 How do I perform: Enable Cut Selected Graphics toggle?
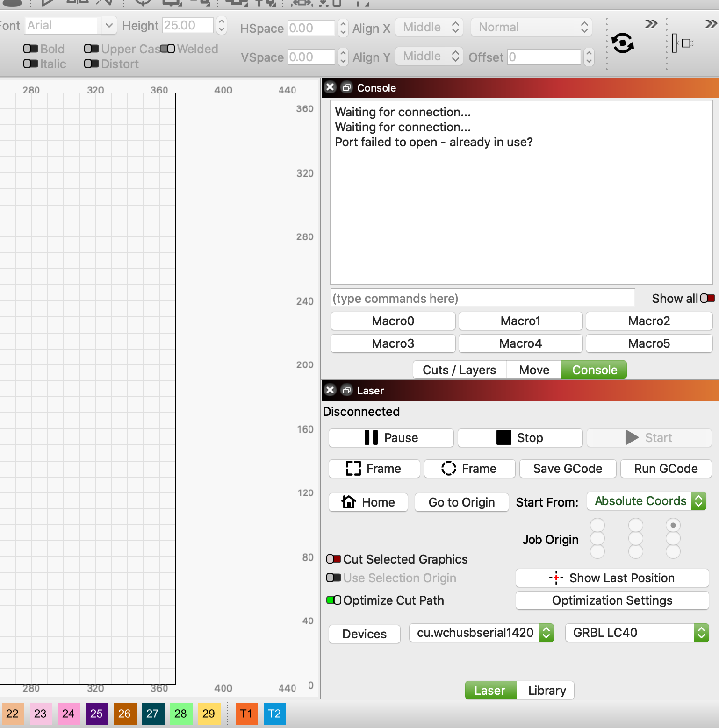point(334,559)
